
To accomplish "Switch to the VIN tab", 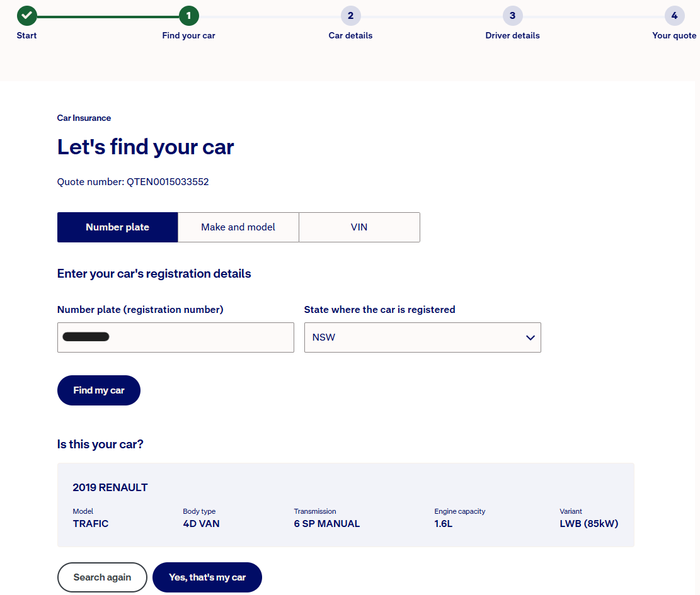I will tap(359, 227).
